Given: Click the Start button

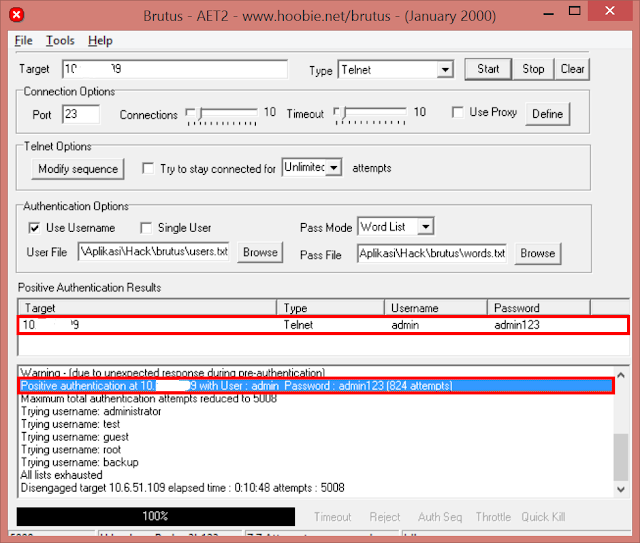Looking at the screenshot, I should [x=488, y=69].
